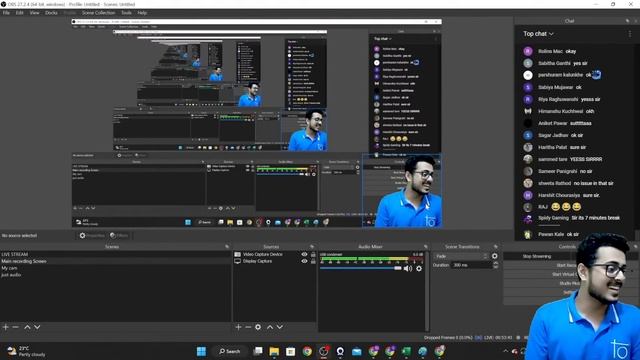Image resolution: width=640 pixels, height=360 pixels.
Task: Pop out the Scene Transitions dock icon
Action: pyautogui.click(x=496, y=247)
